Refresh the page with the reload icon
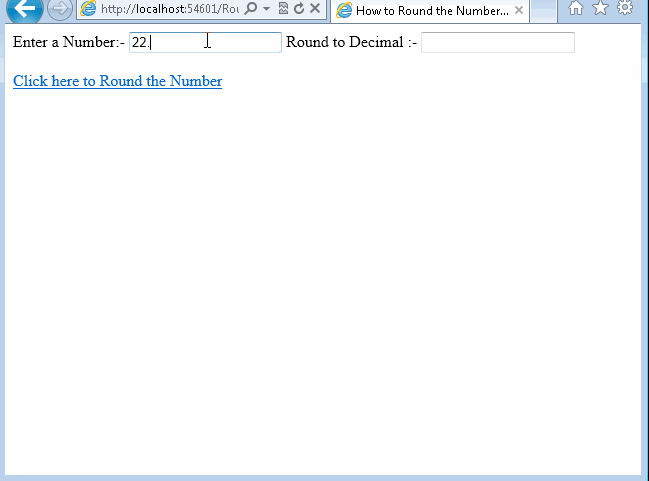The width and height of the screenshot is (649, 481). 299,8
